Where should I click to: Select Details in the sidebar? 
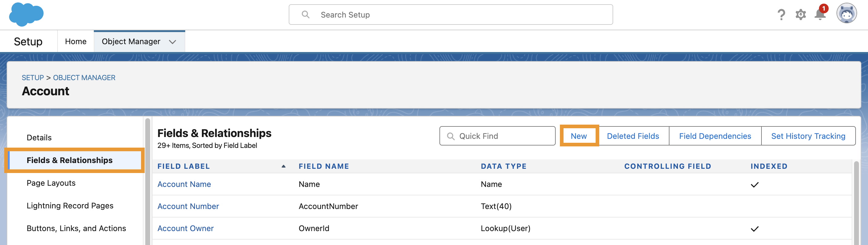coord(39,138)
